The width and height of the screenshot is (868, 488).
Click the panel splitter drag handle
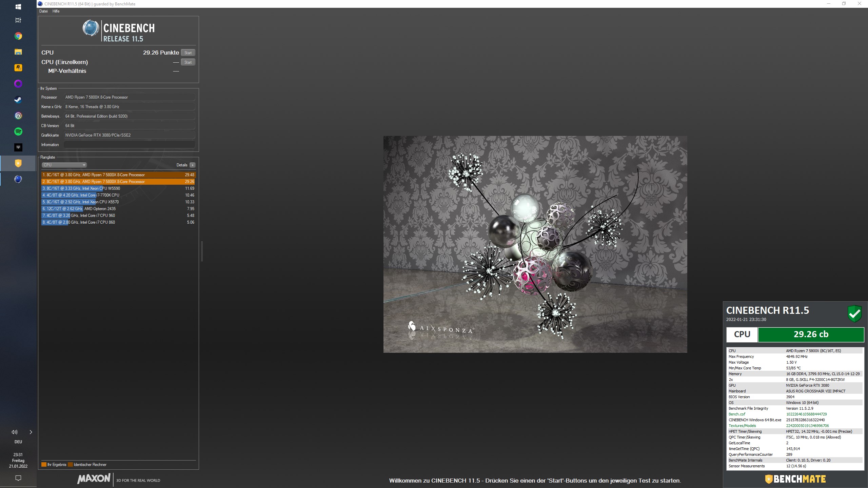pyautogui.click(x=202, y=251)
